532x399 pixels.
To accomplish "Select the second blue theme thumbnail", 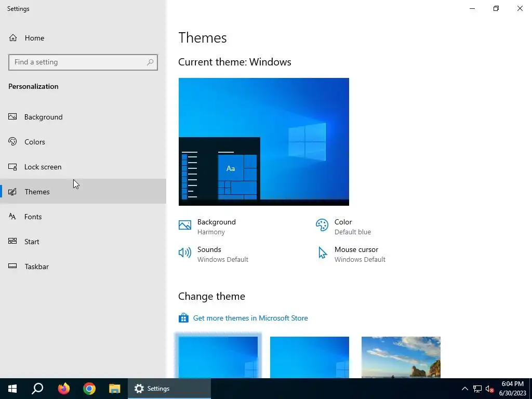I will tap(310, 357).
